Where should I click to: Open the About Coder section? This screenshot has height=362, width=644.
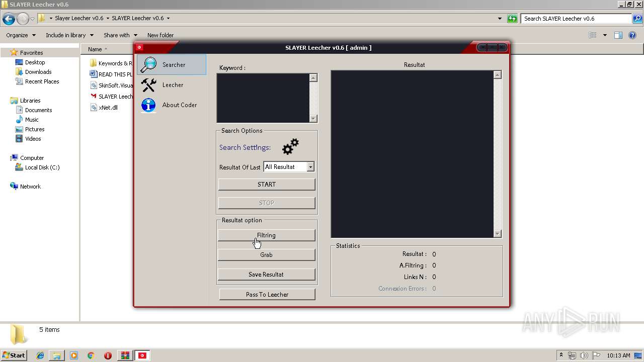point(172,105)
